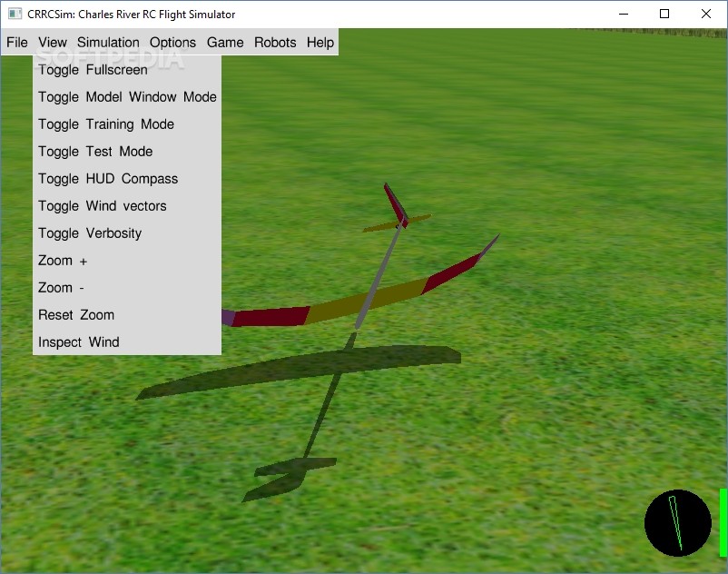Choose Toggle Test Mode
Image resolution: width=728 pixels, height=574 pixels.
pos(127,152)
